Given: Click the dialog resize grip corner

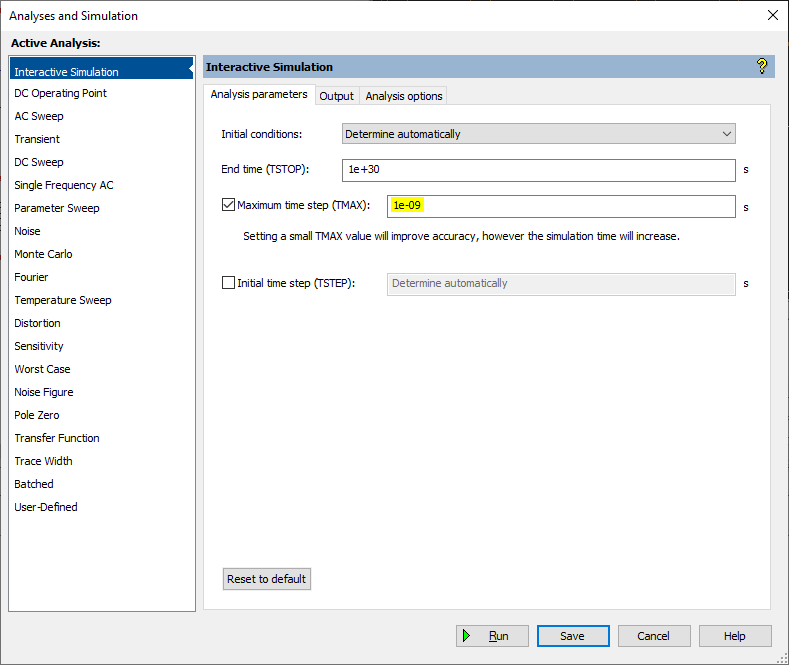Looking at the screenshot, I should tap(782, 658).
